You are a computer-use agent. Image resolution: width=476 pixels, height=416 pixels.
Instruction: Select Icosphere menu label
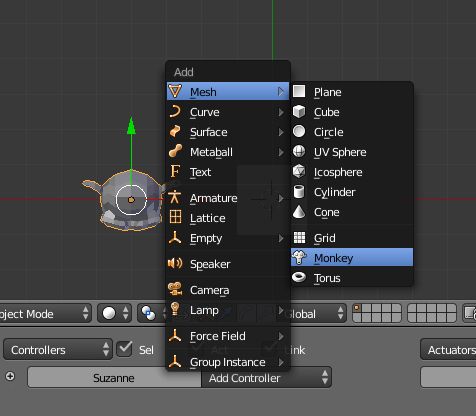click(x=338, y=172)
